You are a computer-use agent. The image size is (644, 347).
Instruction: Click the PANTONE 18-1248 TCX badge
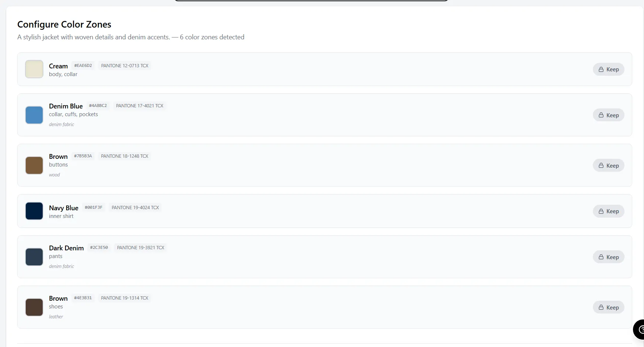[124, 156]
